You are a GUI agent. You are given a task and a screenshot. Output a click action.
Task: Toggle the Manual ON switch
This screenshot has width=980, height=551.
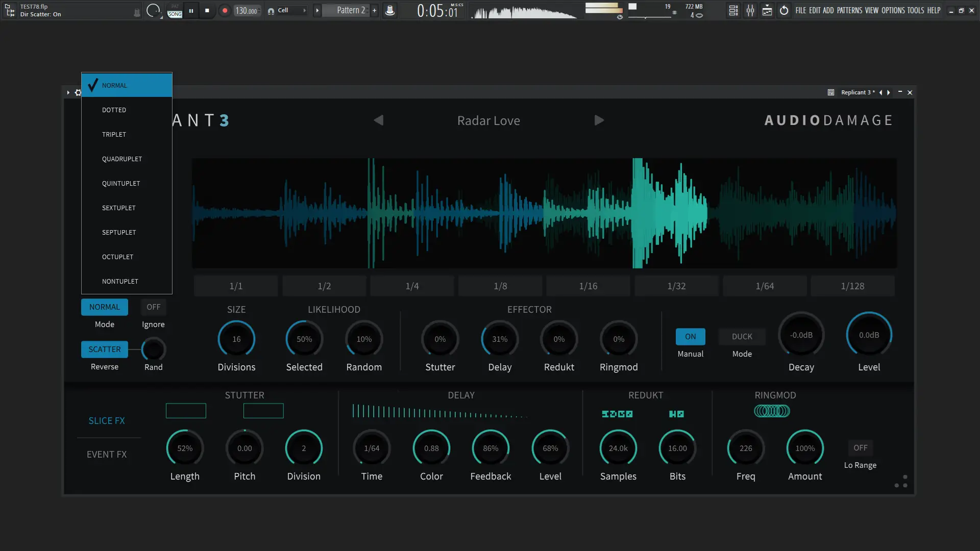coord(690,337)
